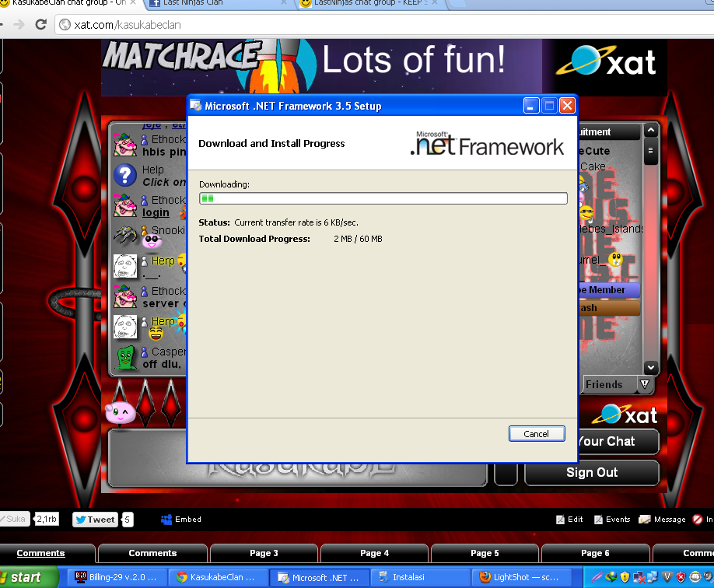Screen dimensions: 714x588
Task: Click the Suka like button
Action: click(x=15, y=519)
